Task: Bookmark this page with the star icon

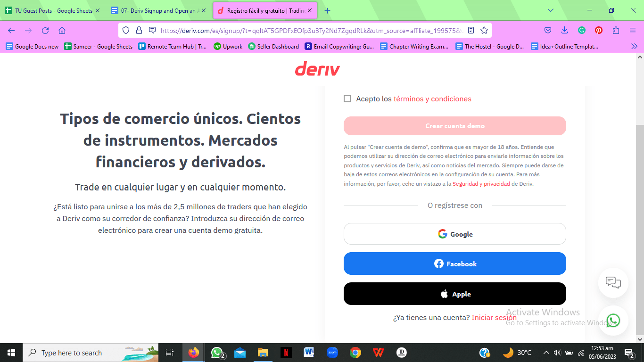Action: [484, 30]
